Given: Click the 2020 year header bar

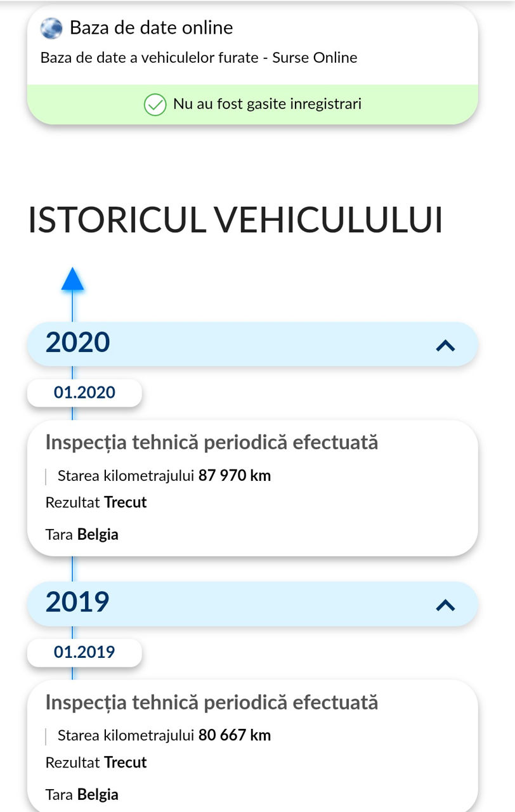Looking at the screenshot, I should click(252, 344).
